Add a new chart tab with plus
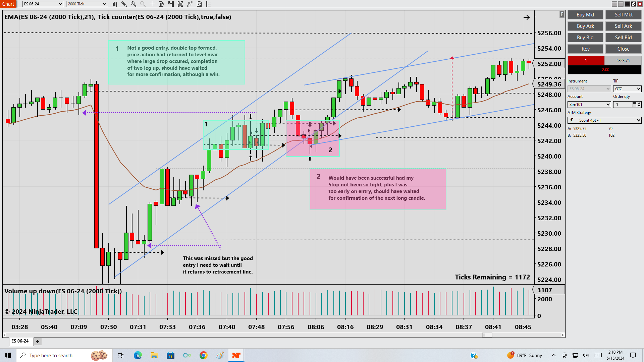 coord(38,342)
